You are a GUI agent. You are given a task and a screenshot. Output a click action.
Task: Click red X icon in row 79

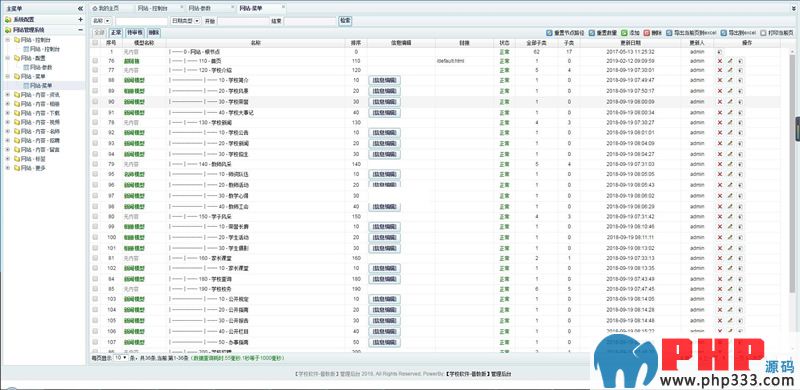tap(720, 164)
